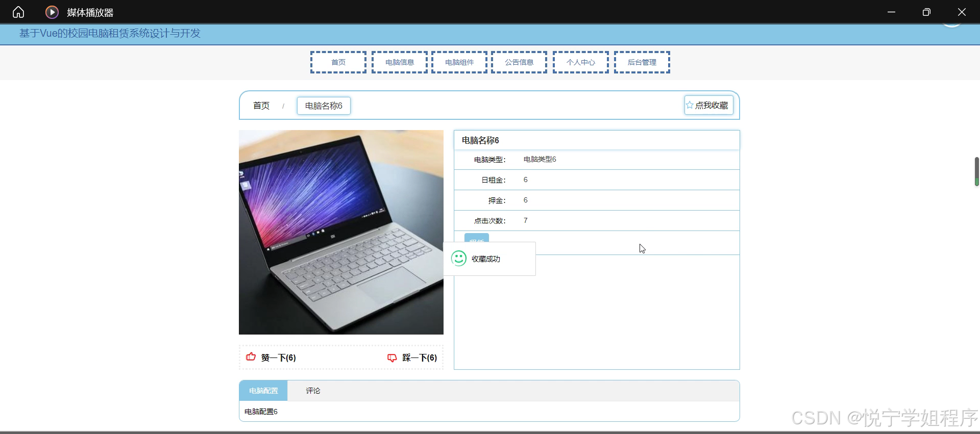980x434 pixels.
Task: Click the smiley icon in 收藏成功 toast
Action: (459, 259)
